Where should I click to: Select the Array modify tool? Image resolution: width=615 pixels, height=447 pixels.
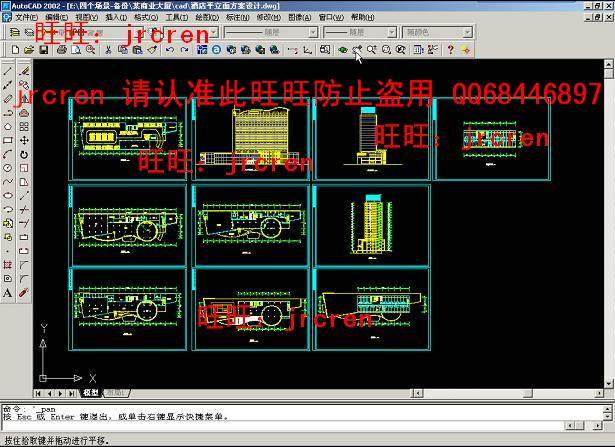point(24,127)
